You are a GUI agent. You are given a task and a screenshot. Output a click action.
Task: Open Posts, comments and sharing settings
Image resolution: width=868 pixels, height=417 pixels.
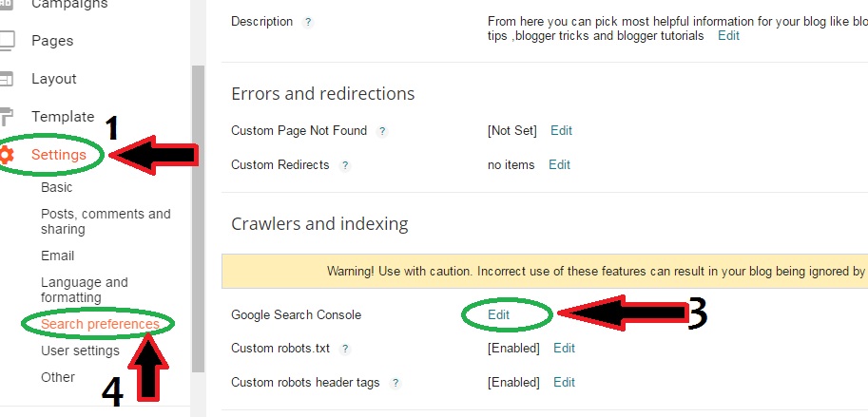pos(106,221)
